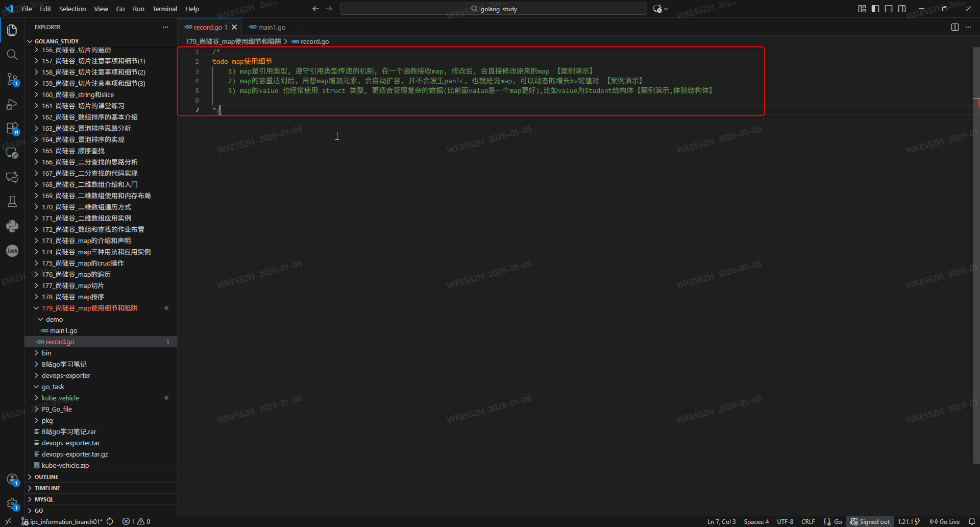Open the Search view in activity bar

click(x=12, y=55)
